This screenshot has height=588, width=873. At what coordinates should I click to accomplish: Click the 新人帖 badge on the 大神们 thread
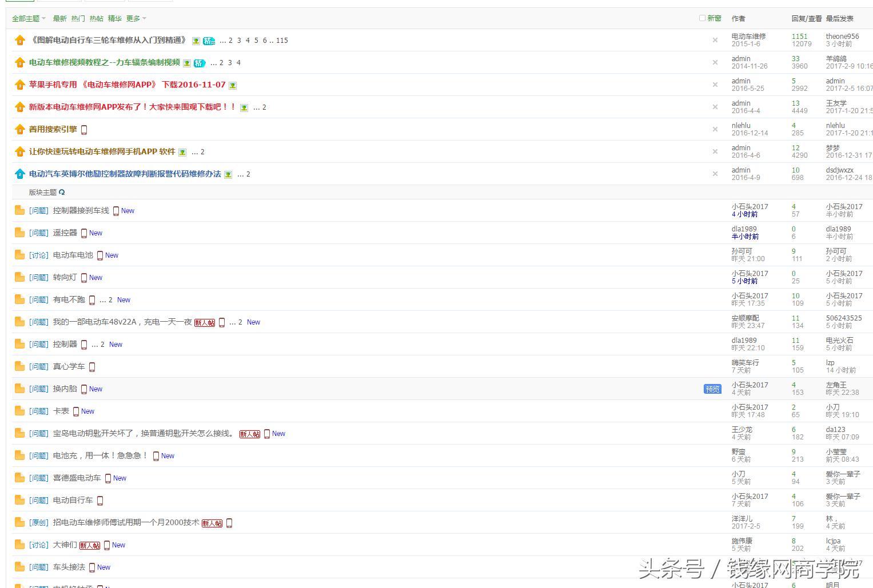click(89, 545)
